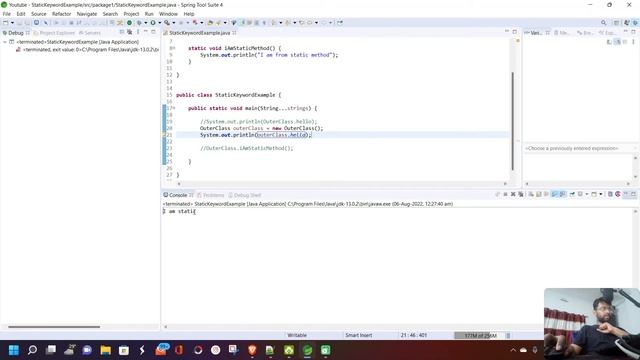
Task: Run garbage collector trash icon
Action: click(508, 336)
